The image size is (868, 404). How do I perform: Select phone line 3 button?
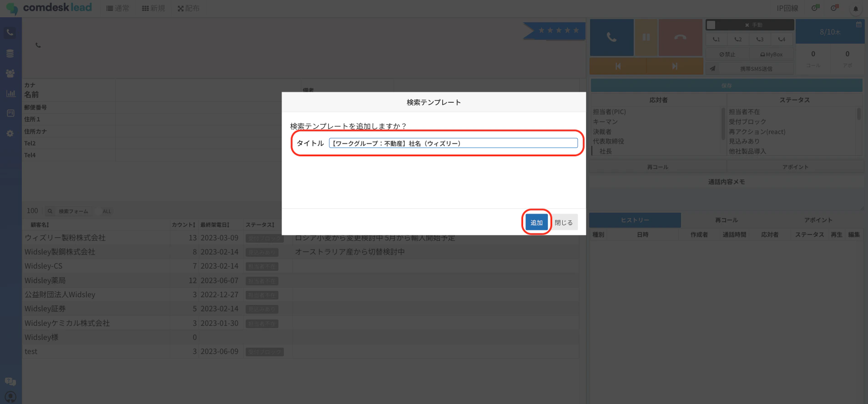click(760, 39)
